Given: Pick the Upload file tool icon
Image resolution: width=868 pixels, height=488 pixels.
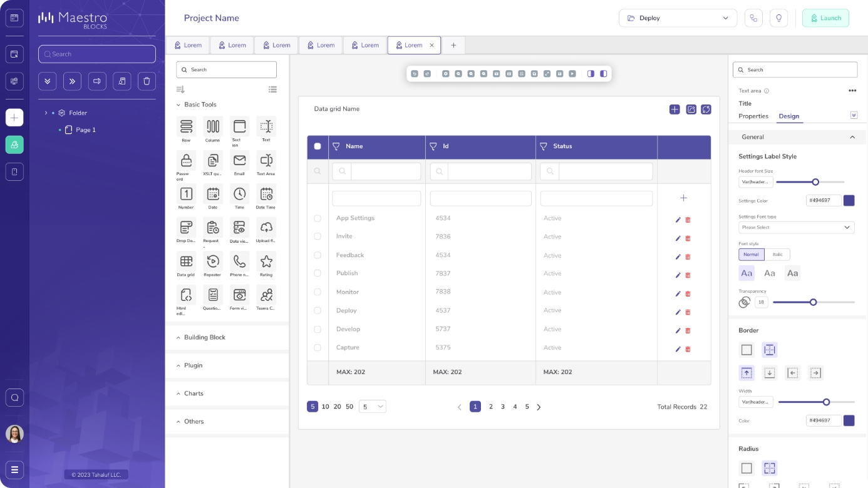Looking at the screenshot, I should coord(266,227).
